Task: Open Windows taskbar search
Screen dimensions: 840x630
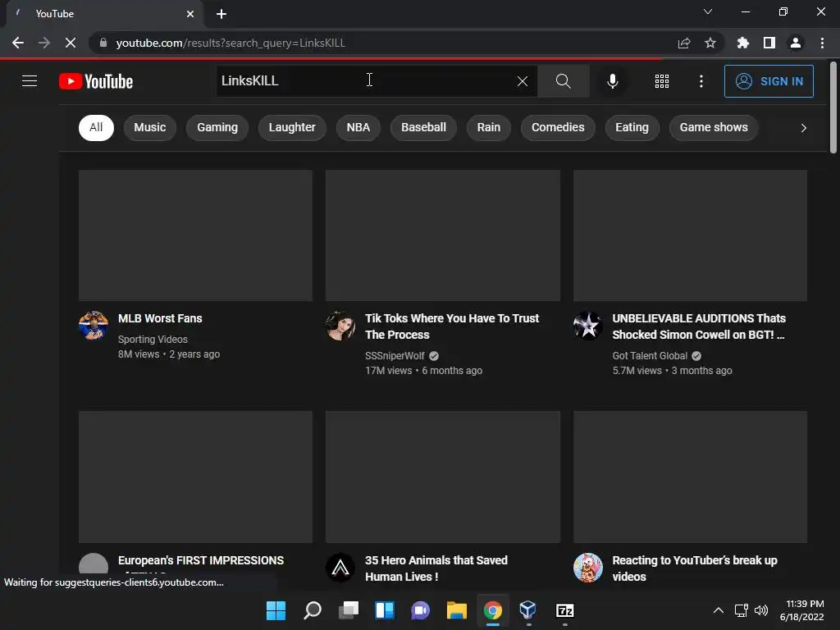Action: [313, 610]
